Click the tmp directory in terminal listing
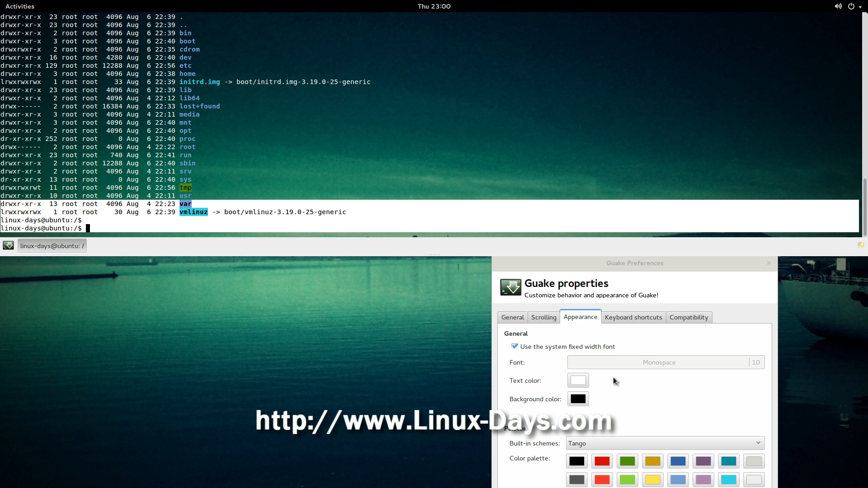Image resolution: width=868 pixels, height=488 pixels. (185, 188)
